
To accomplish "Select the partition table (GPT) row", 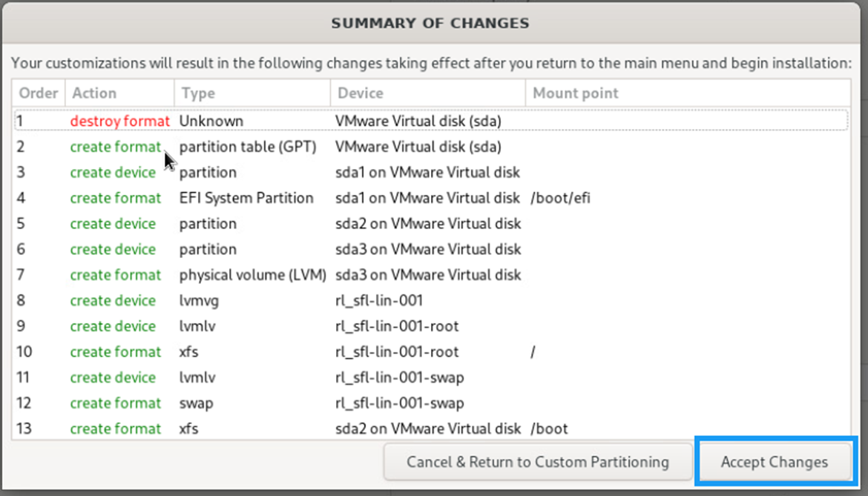I will [x=431, y=147].
